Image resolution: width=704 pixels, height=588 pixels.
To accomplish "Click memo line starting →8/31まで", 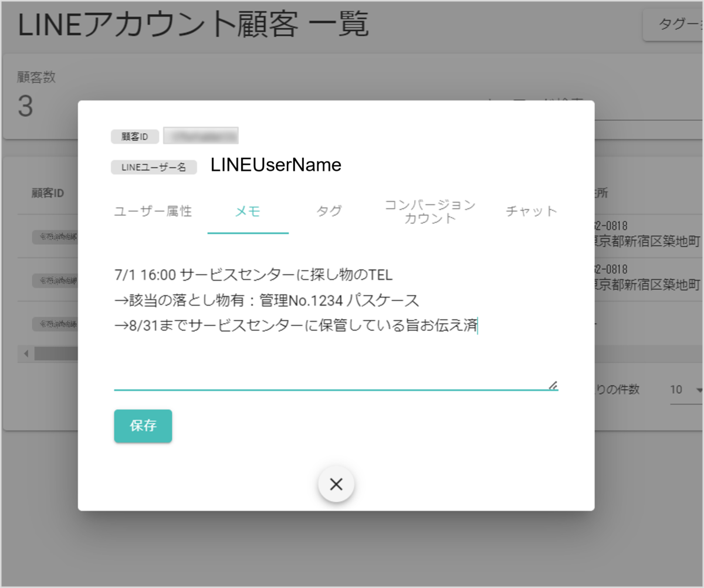I will click(296, 325).
